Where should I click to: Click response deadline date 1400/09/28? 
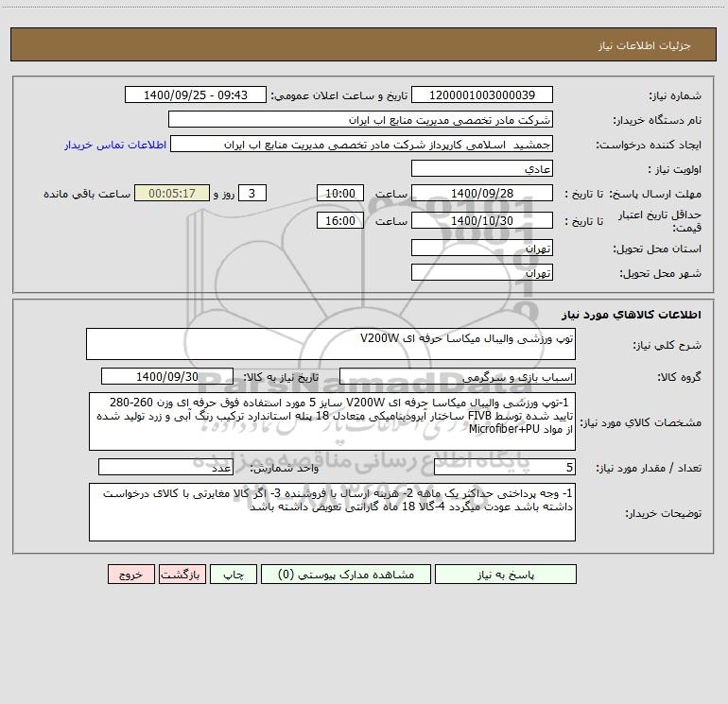pyautogui.click(x=482, y=193)
